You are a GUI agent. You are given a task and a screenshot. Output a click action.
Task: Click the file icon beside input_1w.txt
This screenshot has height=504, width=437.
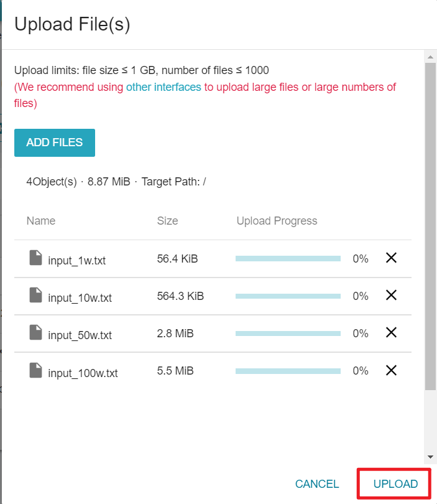point(35,258)
